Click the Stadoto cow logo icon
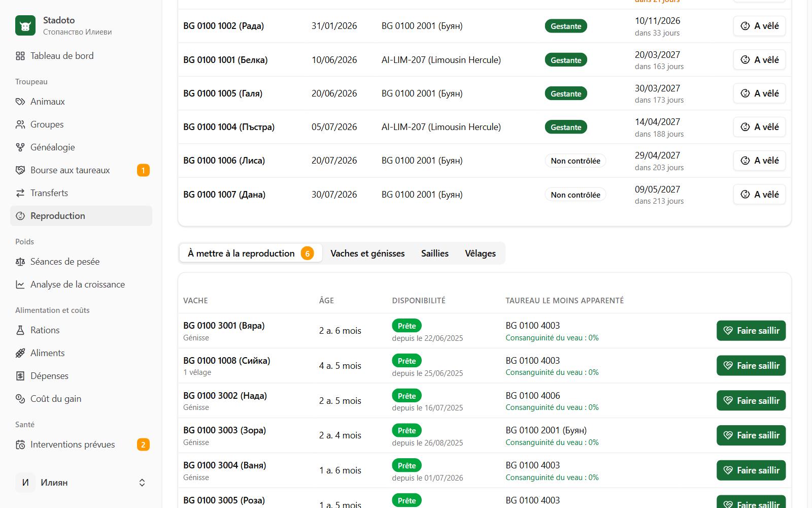This screenshot has width=812, height=508. 25,25
